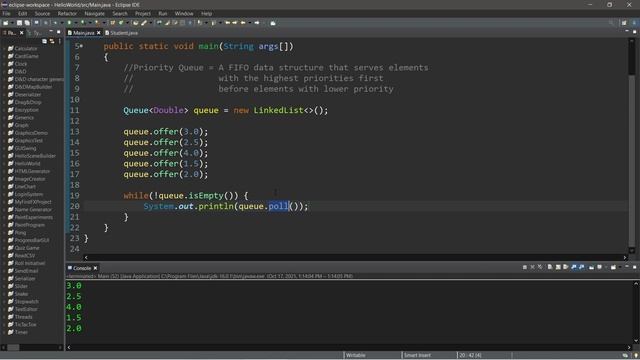Expand the Generics project

[x=4, y=117]
